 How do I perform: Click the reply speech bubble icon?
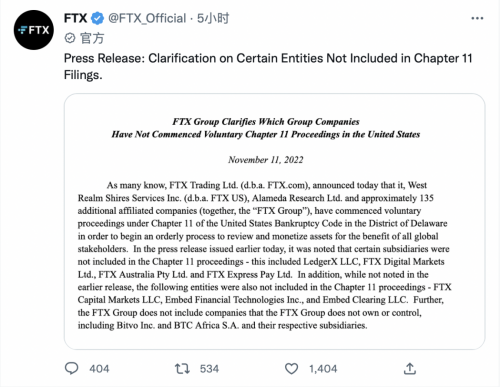[71, 368]
